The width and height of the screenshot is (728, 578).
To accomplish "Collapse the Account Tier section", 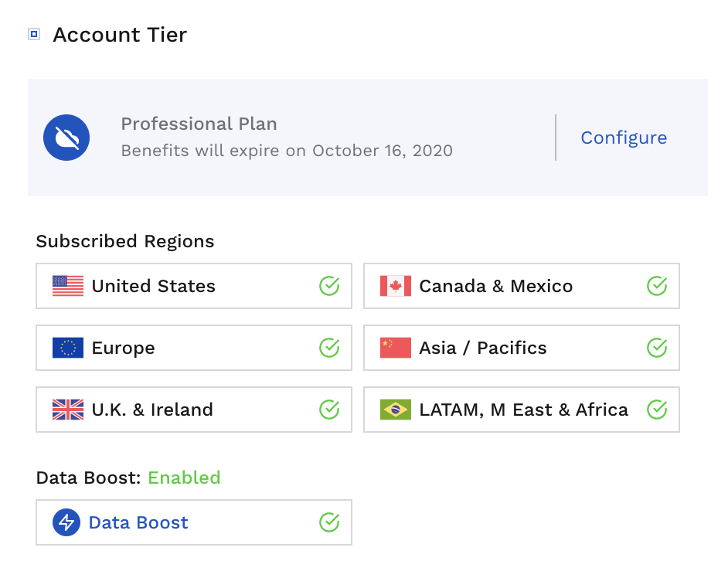I will [34, 34].
